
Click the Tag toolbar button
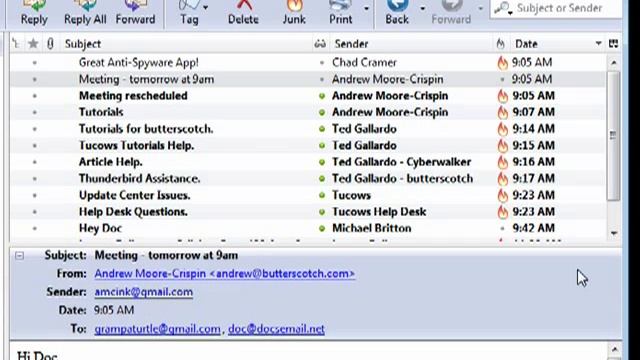[189, 13]
